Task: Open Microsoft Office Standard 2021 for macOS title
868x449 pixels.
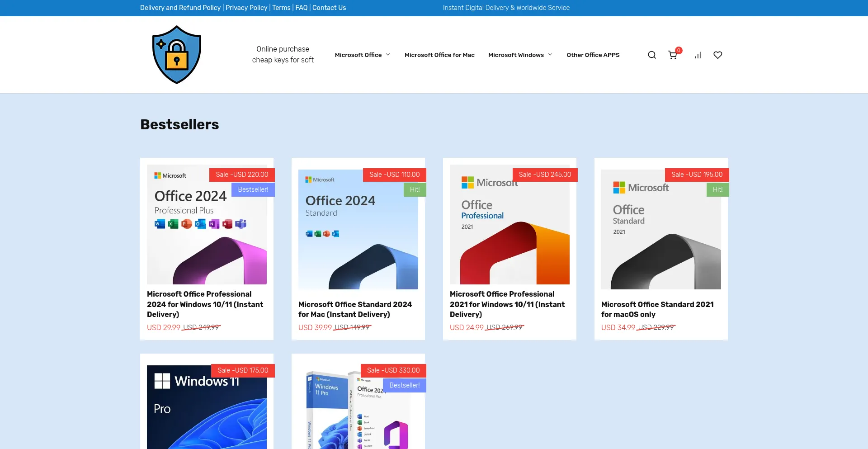Action: (x=657, y=309)
